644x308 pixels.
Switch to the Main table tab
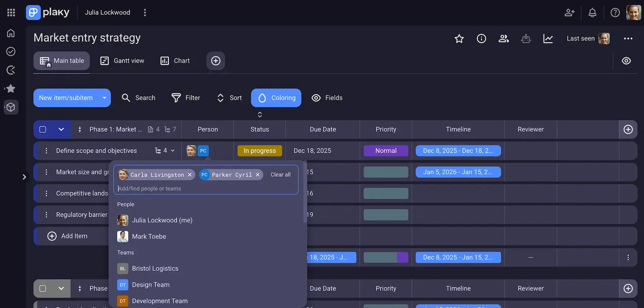tap(62, 61)
